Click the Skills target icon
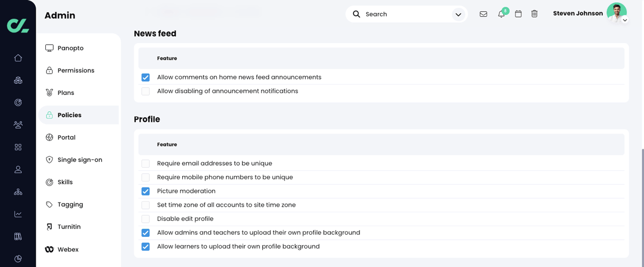644x267 pixels. coord(49,182)
